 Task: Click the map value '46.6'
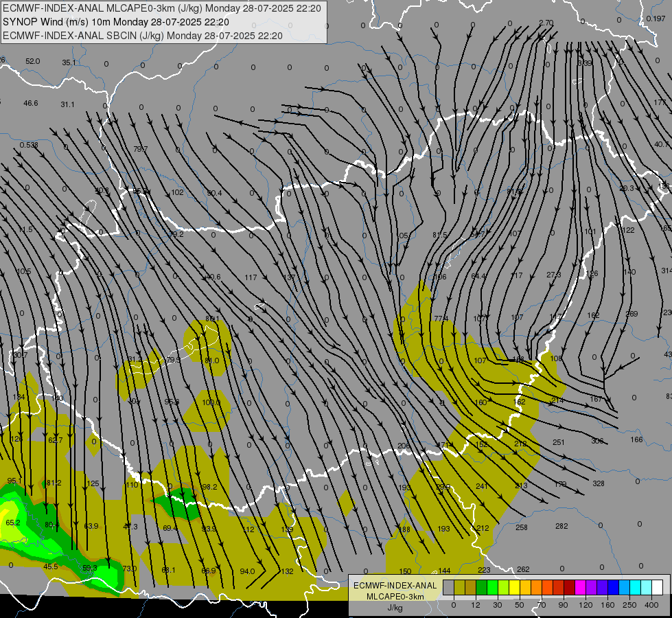click(31, 104)
